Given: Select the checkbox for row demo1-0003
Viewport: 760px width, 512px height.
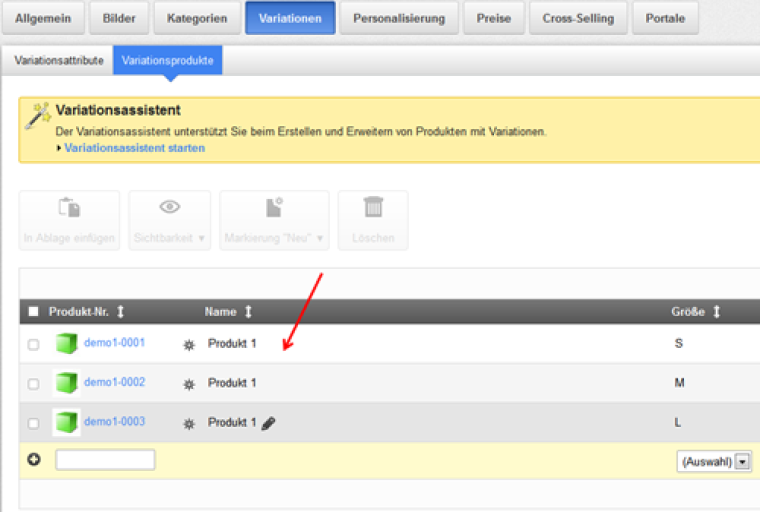Looking at the screenshot, I should point(33,423).
